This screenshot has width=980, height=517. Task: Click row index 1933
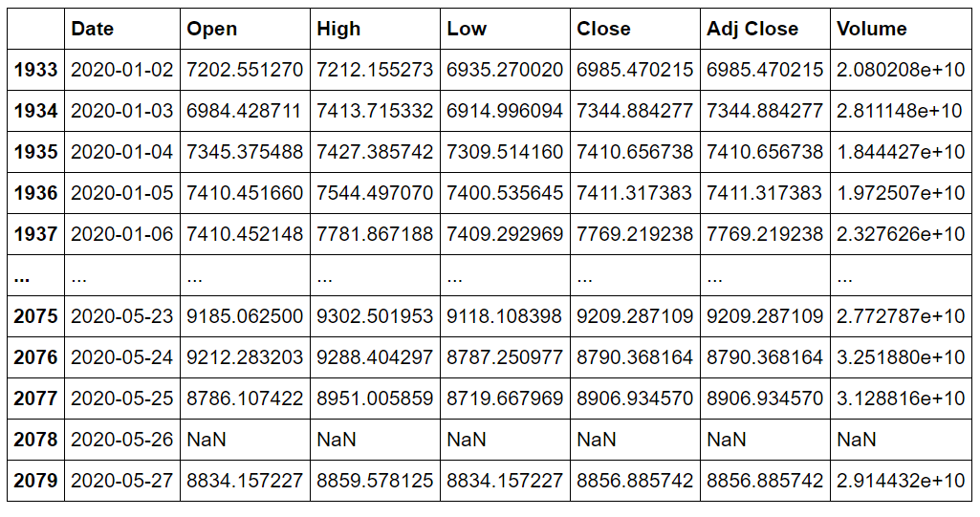(35, 70)
